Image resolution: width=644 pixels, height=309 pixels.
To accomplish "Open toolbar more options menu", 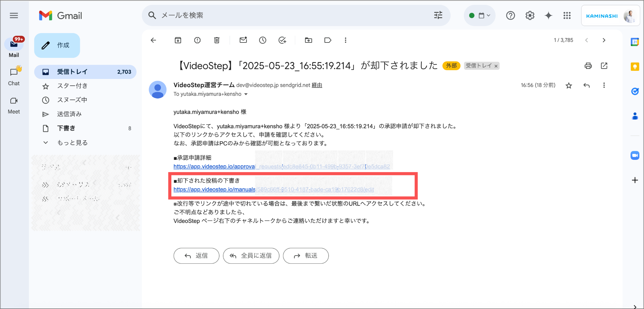I will 346,40.
